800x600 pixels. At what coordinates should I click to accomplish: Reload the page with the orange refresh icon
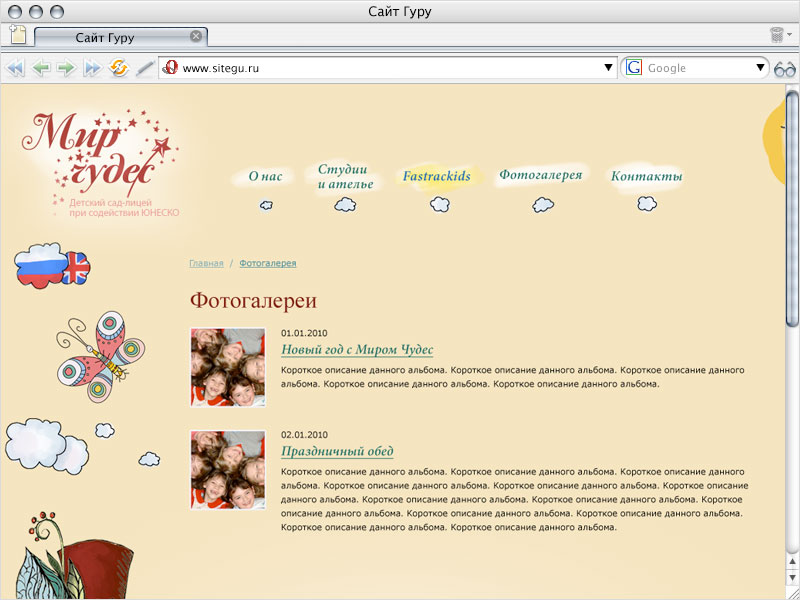(x=119, y=68)
